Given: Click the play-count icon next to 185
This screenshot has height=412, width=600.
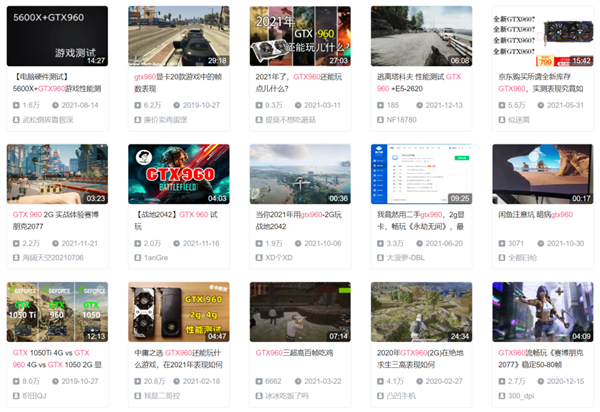Looking at the screenshot, I should click(x=380, y=105).
